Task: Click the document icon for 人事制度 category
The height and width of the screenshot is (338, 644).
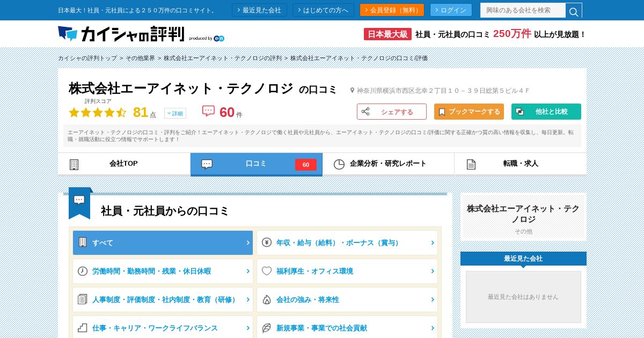Action: (x=83, y=299)
